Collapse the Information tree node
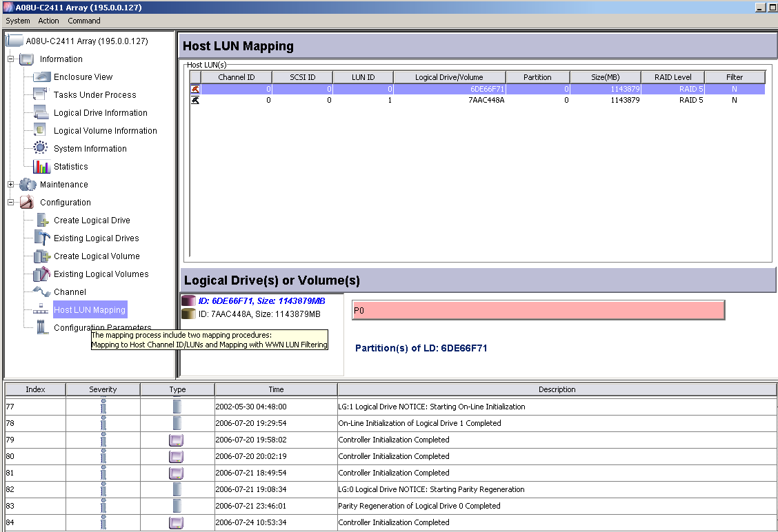 pos(11,59)
